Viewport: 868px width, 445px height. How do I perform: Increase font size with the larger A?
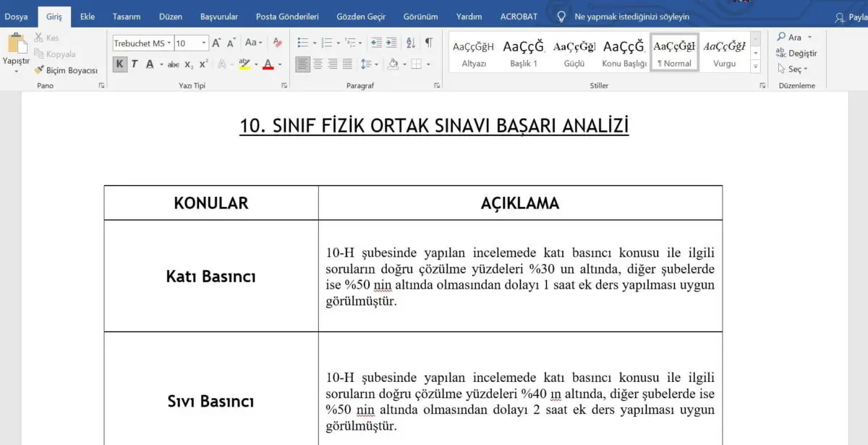(x=216, y=43)
